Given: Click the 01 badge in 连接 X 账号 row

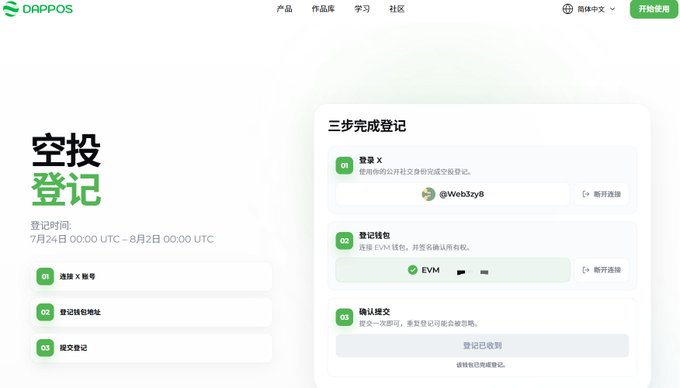Looking at the screenshot, I should point(45,276).
